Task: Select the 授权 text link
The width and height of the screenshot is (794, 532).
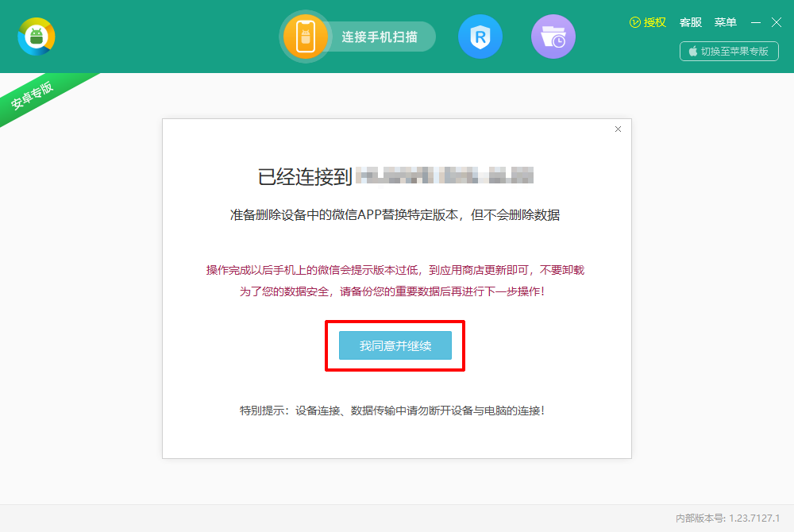Action: (654, 22)
